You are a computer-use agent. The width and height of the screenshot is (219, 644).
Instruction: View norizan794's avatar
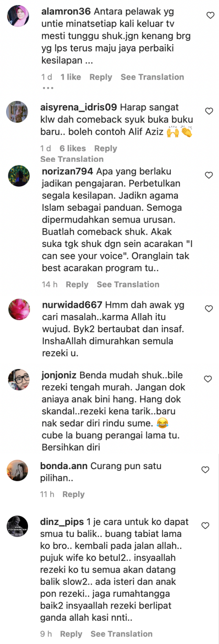pyautogui.click(x=19, y=176)
